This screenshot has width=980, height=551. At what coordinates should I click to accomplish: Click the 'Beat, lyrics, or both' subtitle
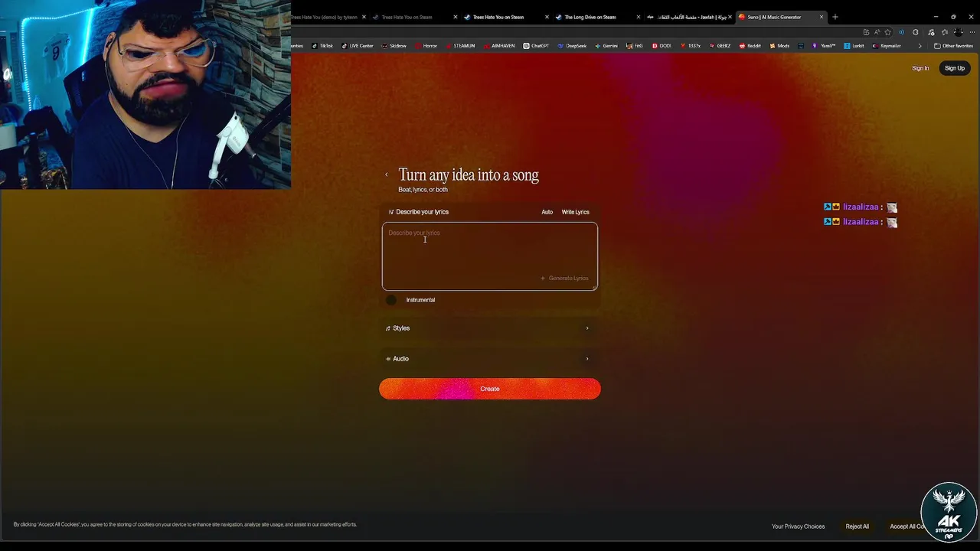[x=423, y=190]
